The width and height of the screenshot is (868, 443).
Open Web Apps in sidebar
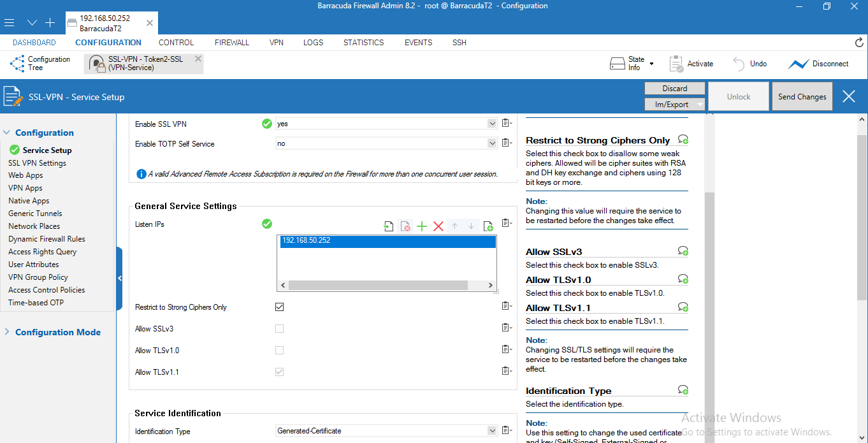25,175
